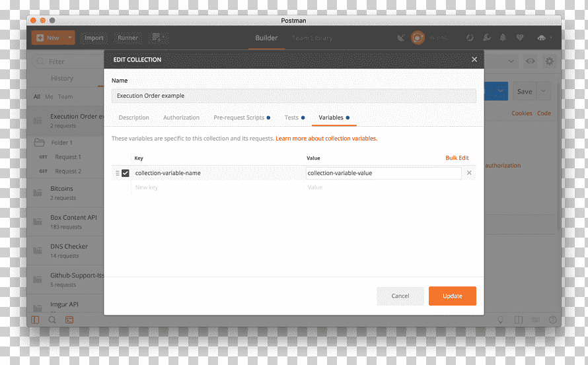Viewport: 588px width, 365px height.
Task: Click the heart icon in header
Action: click(x=520, y=38)
